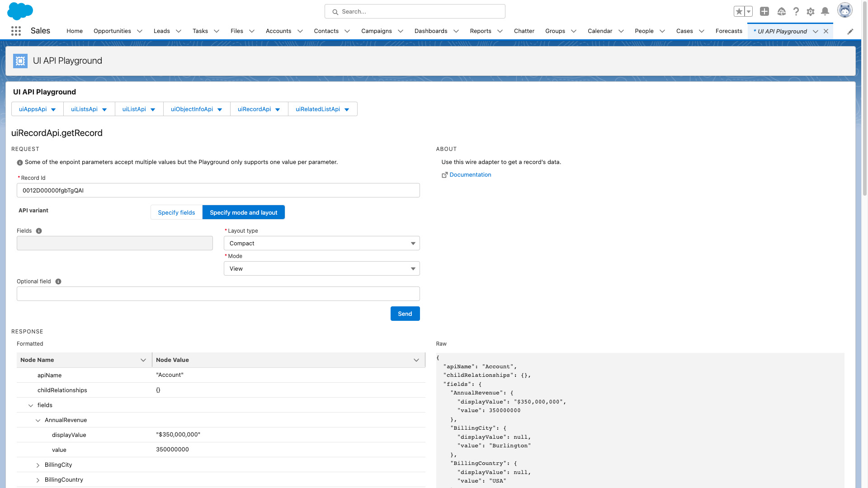Open the user profile avatar
The width and height of the screenshot is (868, 488).
[x=844, y=10]
